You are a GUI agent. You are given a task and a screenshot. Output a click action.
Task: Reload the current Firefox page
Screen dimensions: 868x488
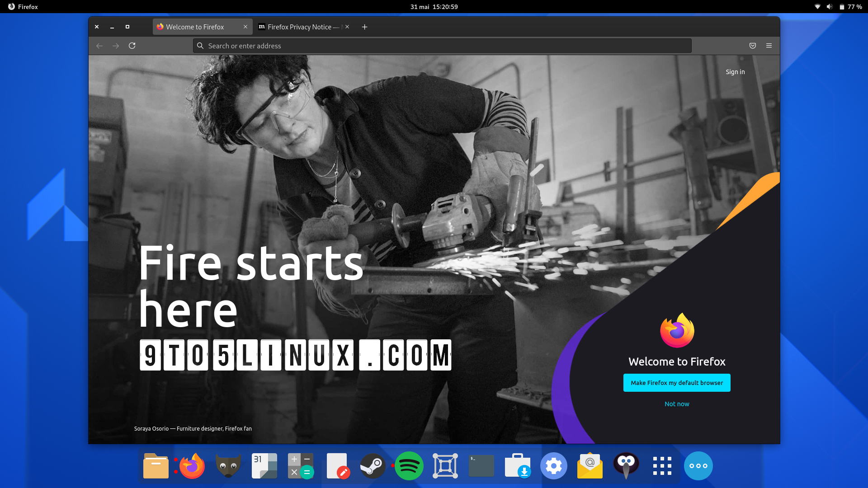click(x=132, y=46)
